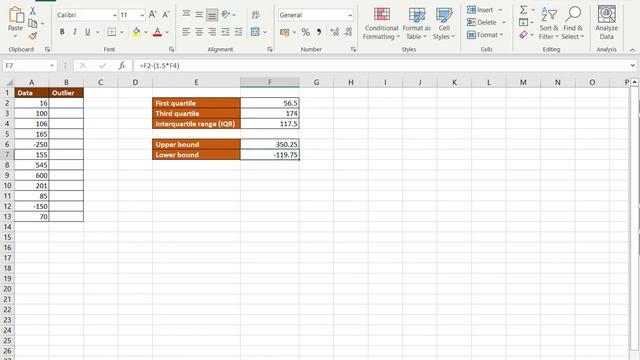Toggle Italic formatting
Screen dimensions: 640x360
[x=75, y=32]
